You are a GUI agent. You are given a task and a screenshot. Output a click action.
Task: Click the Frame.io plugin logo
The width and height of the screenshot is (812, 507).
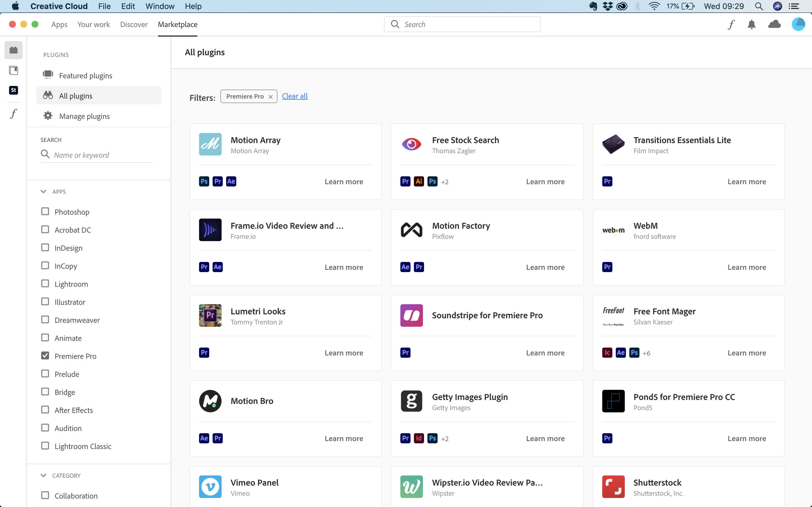point(210,230)
